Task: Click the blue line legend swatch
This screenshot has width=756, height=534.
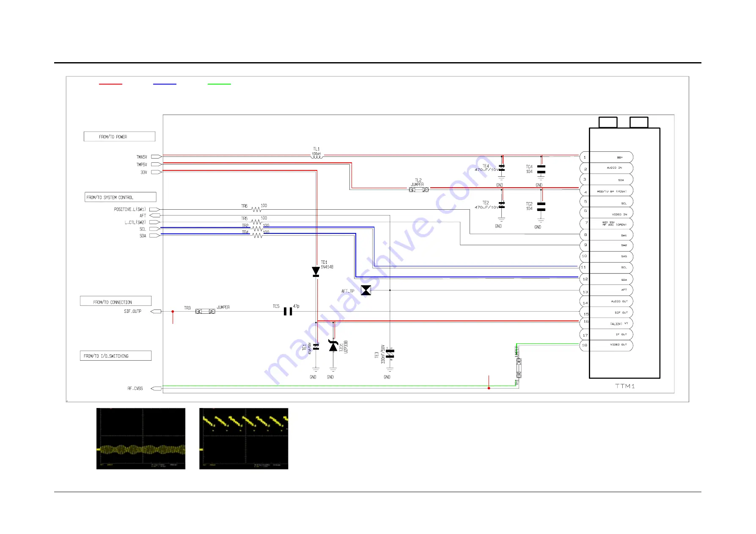Action: [x=165, y=84]
